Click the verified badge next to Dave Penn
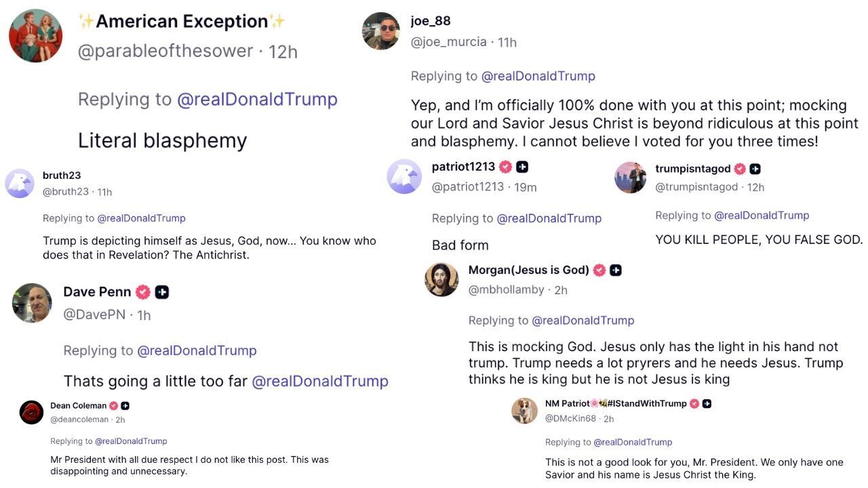Image resolution: width=868 pixels, height=488 pixels. coord(142,292)
